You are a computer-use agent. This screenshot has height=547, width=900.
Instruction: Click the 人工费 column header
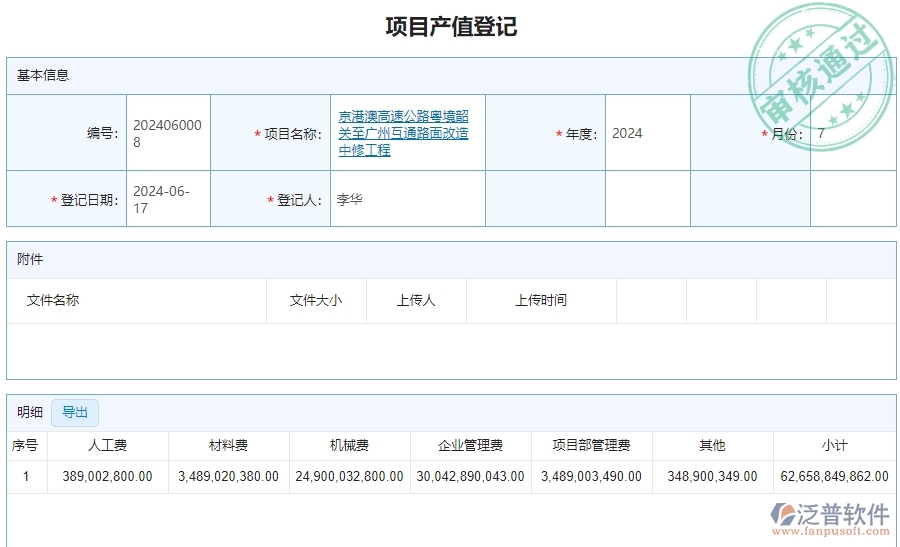click(x=107, y=445)
